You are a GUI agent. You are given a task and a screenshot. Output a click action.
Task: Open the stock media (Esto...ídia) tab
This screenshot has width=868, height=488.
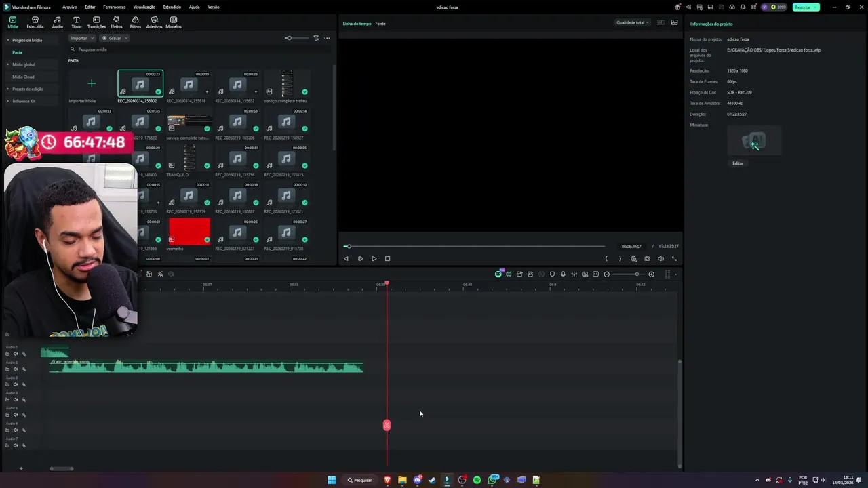click(35, 22)
